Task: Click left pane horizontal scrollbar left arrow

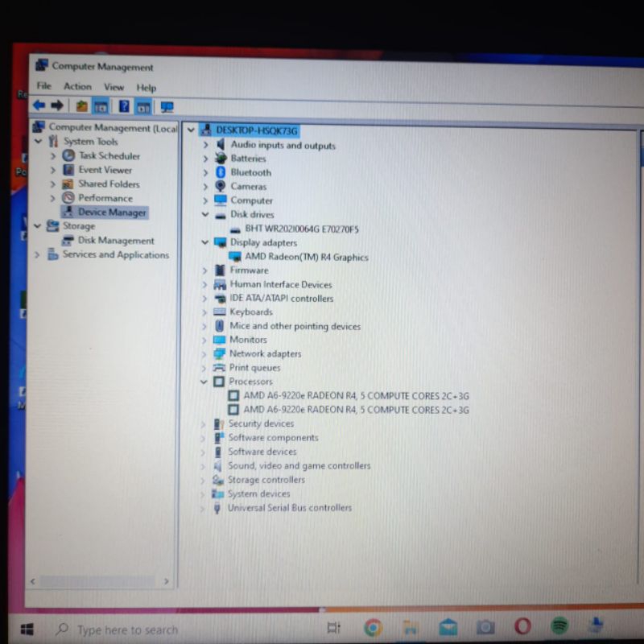Action: (33, 581)
